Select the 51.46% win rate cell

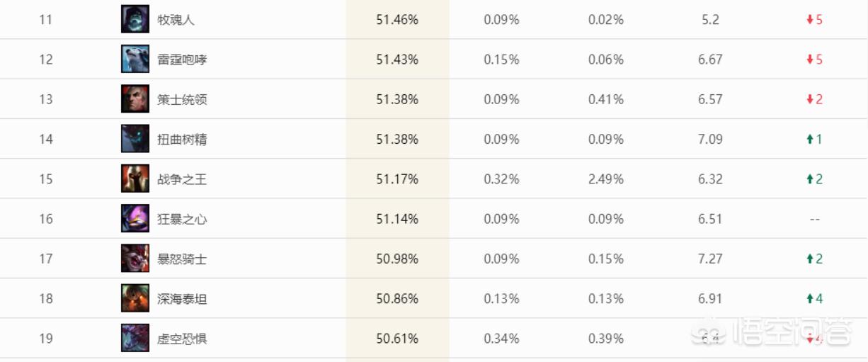point(397,20)
